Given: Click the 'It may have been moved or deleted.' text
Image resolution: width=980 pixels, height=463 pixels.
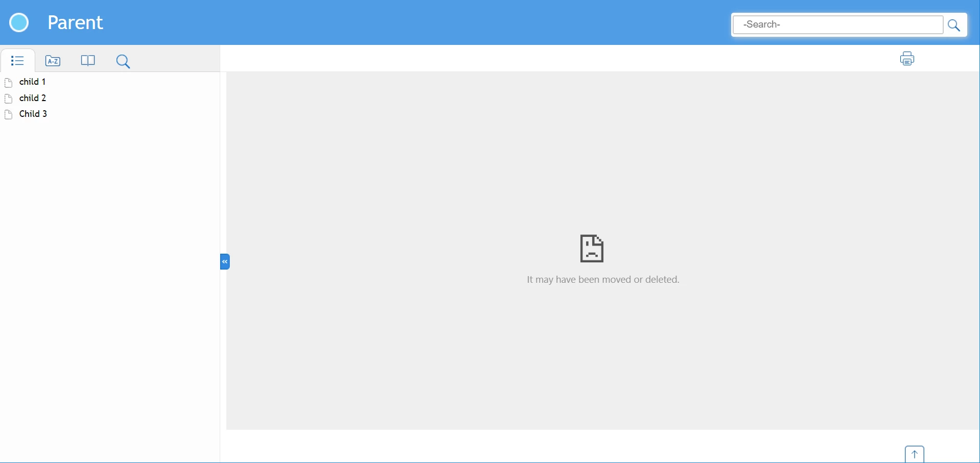Looking at the screenshot, I should click(603, 280).
